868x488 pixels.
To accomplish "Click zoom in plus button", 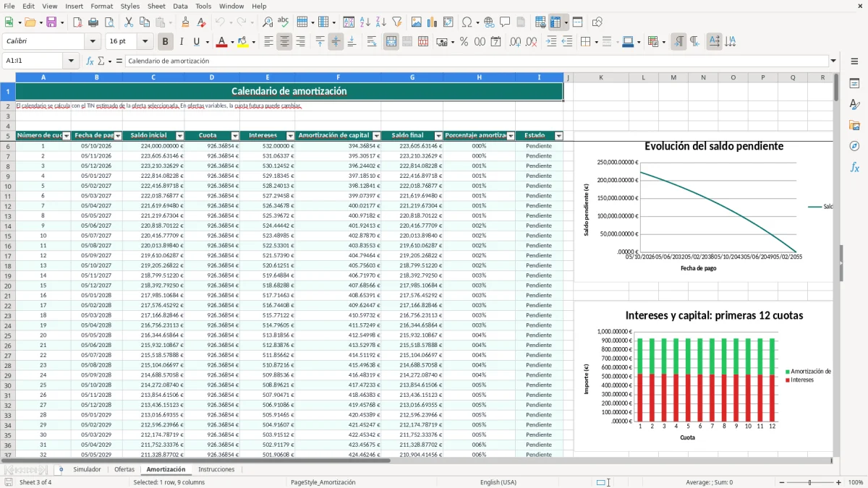I will pyautogui.click(x=838, y=482).
